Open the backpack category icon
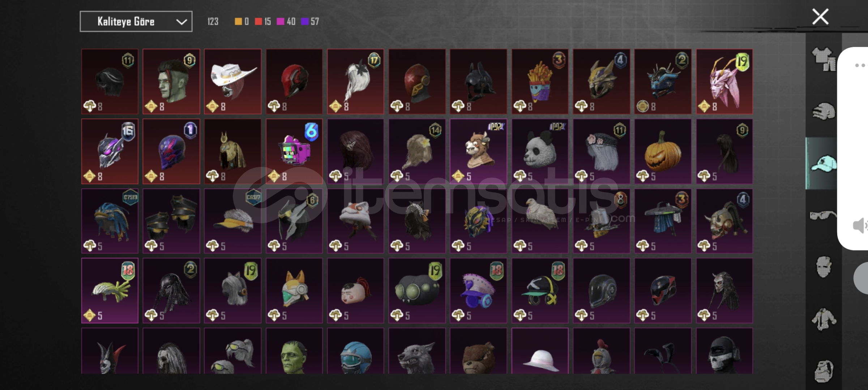The width and height of the screenshot is (868, 390). pyautogui.click(x=824, y=371)
